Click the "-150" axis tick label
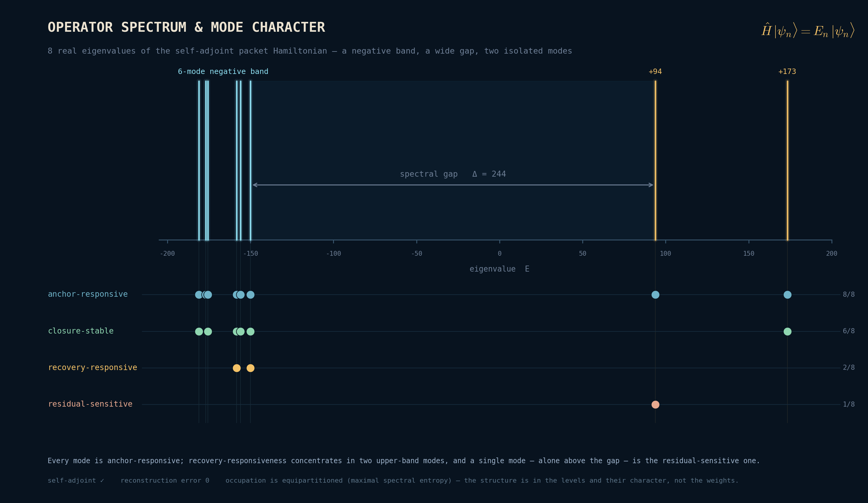The image size is (868, 503). click(250, 254)
